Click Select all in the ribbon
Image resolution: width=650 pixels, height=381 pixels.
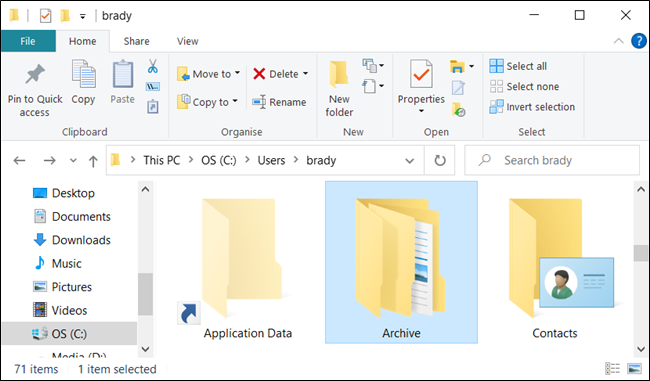pyautogui.click(x=518, y=66)
